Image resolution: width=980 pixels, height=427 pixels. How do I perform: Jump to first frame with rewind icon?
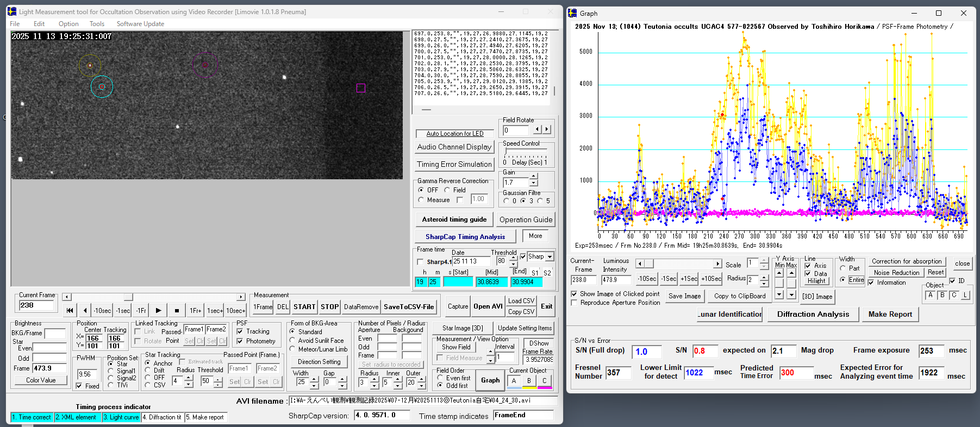click(x=70, y=311)
